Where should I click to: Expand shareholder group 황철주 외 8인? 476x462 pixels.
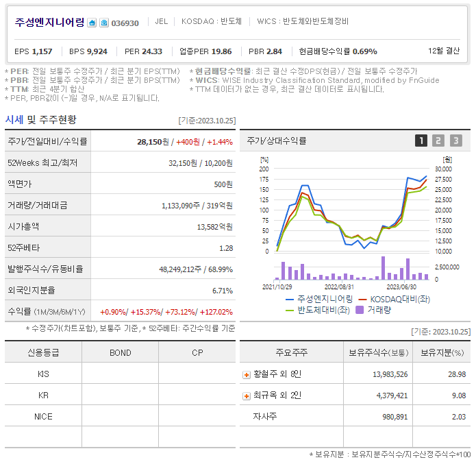(247, 375)
